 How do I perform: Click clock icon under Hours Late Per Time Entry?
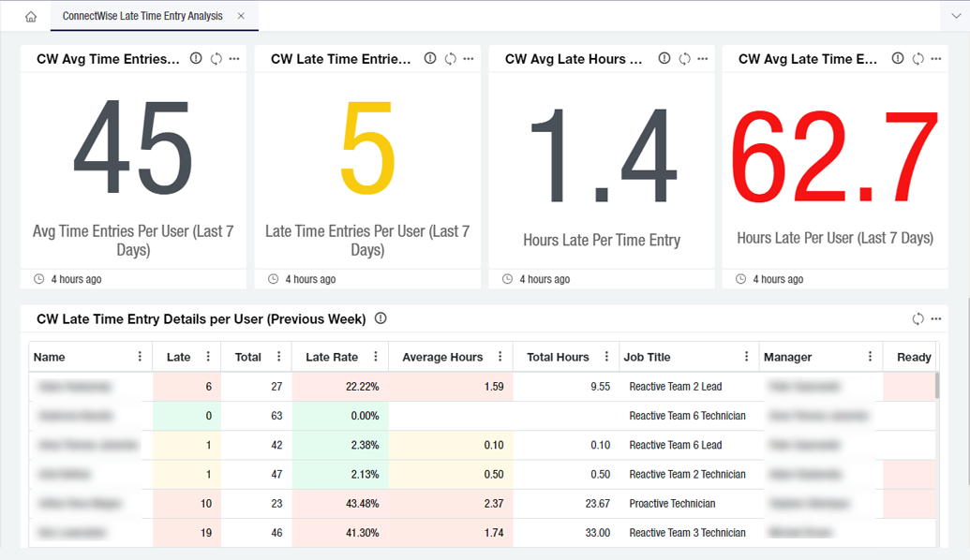(507, 279)
